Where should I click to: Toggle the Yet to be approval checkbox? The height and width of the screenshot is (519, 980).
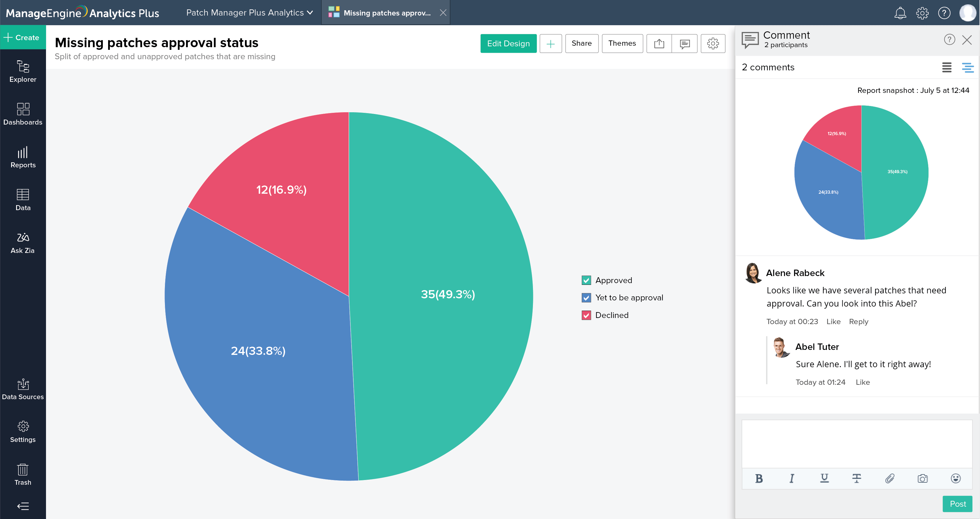[x=586, y=298]
